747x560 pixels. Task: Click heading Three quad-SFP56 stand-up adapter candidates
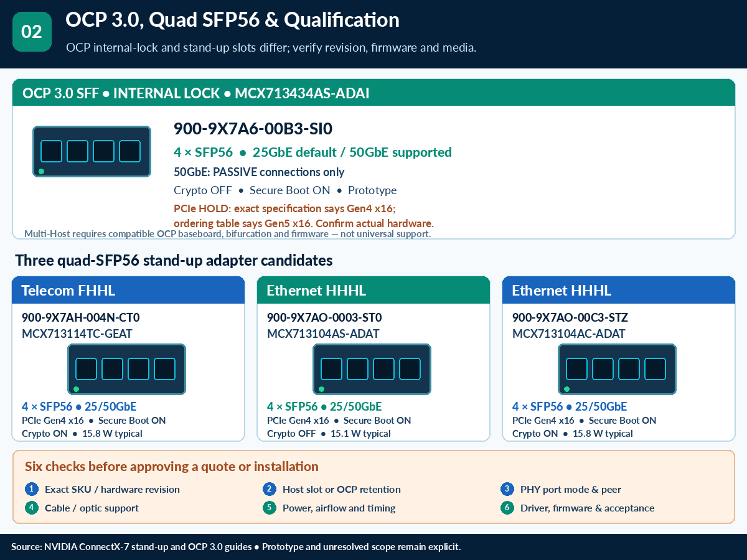click(x=174, y=260)
